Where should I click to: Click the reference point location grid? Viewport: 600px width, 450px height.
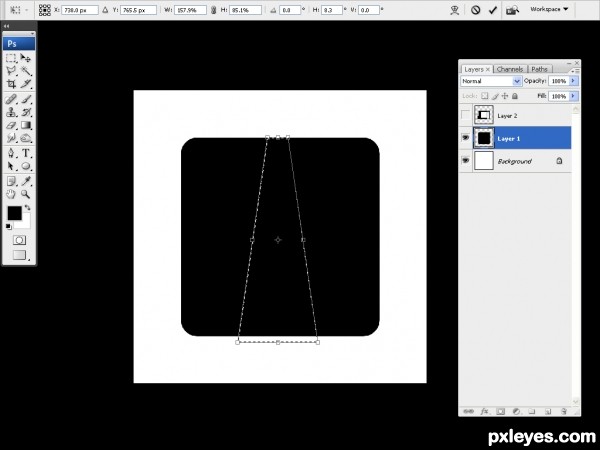45,10
